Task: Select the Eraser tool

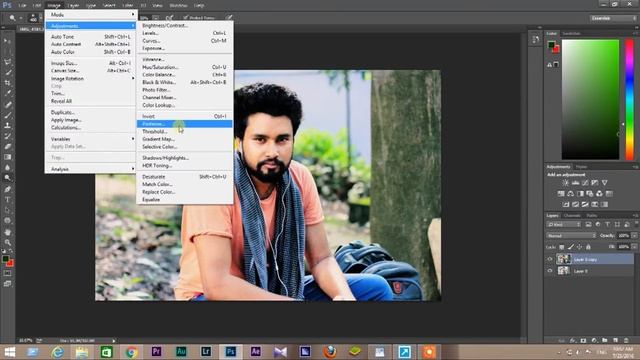Action: pyautogui.click(x=7, y=147)
